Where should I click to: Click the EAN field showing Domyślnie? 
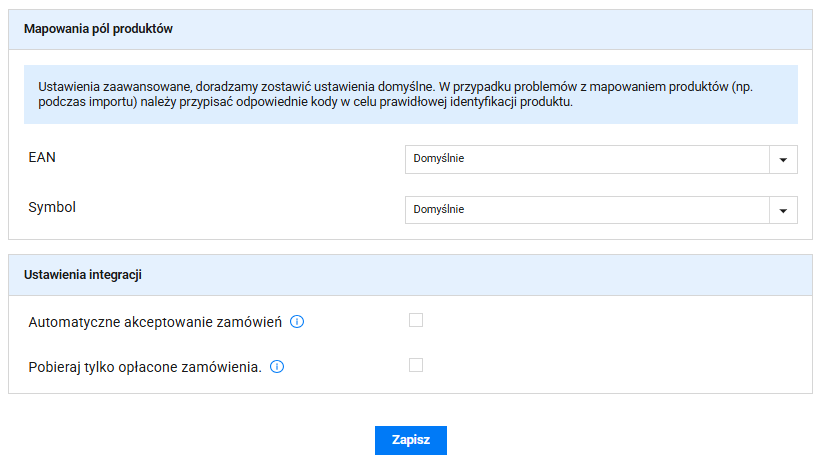[586, 160]
